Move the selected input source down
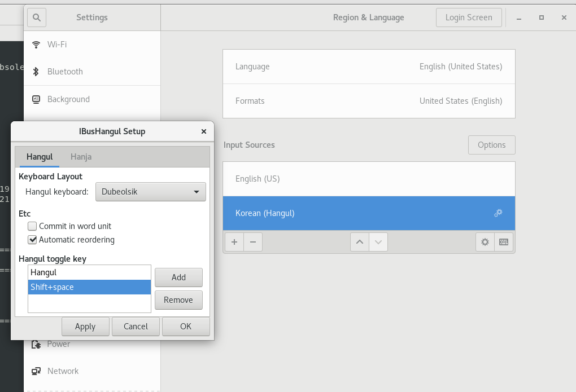 (378, 242)
